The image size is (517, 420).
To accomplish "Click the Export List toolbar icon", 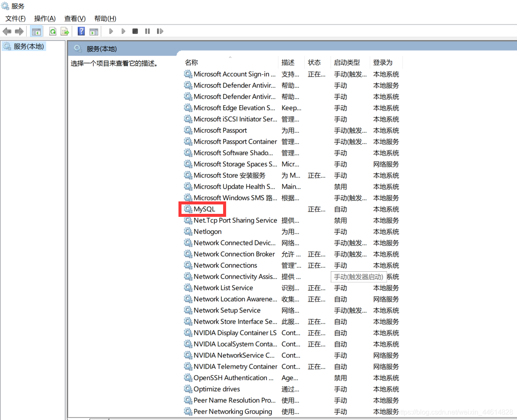I will (65, 31).
